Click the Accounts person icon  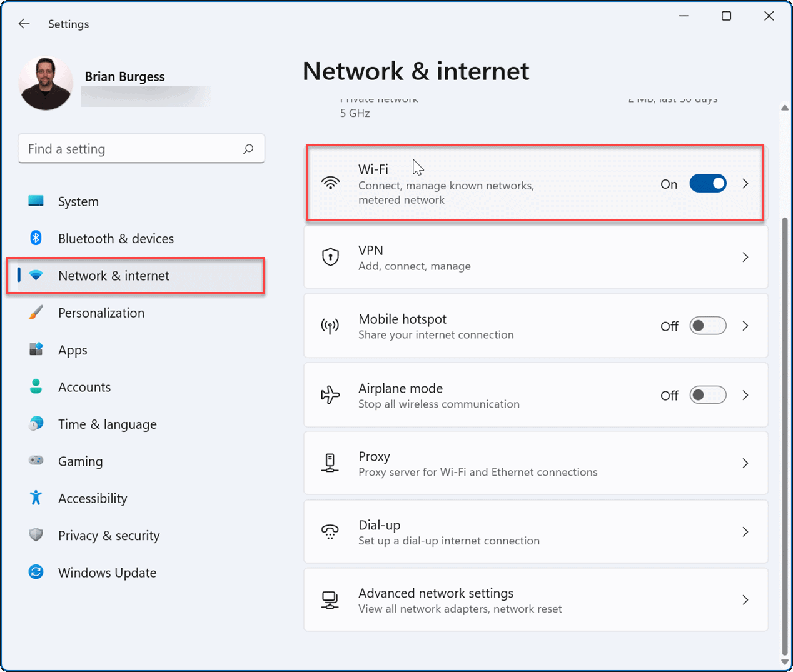pyautogui.click(x=36, y=386)
